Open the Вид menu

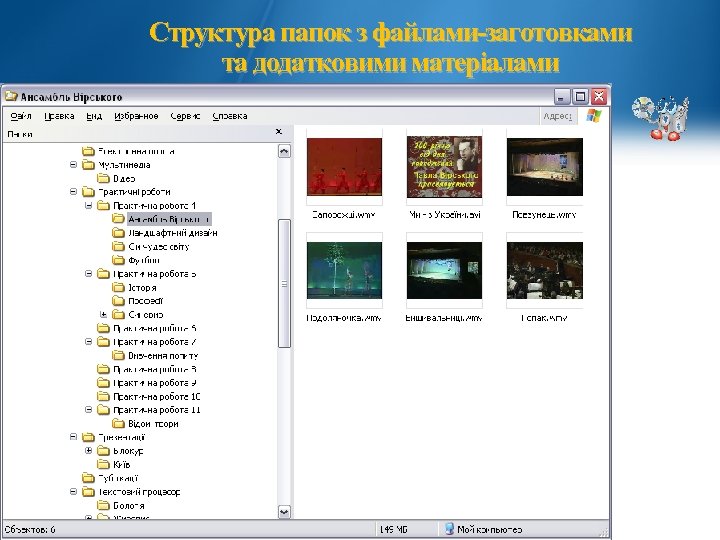pyautogui.click(x=94, y=116)
